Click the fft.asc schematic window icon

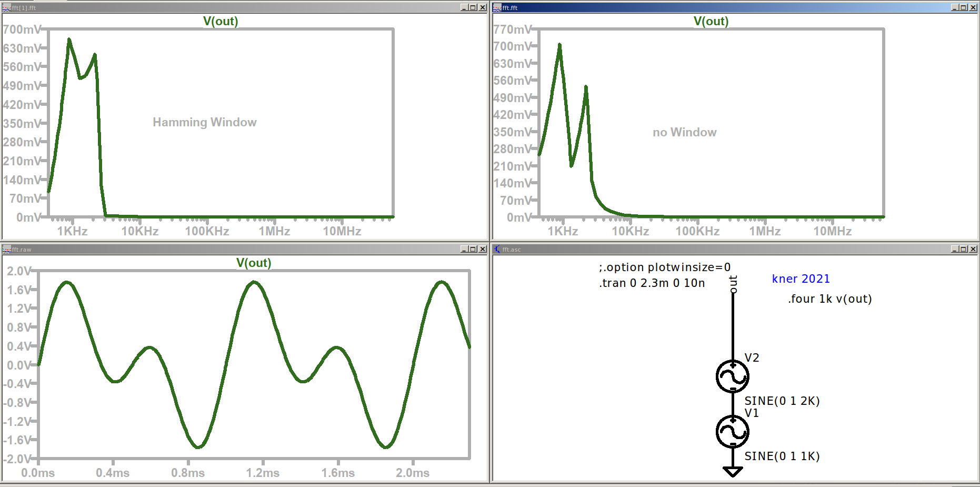pyautogui.click(x=497, y=249)
